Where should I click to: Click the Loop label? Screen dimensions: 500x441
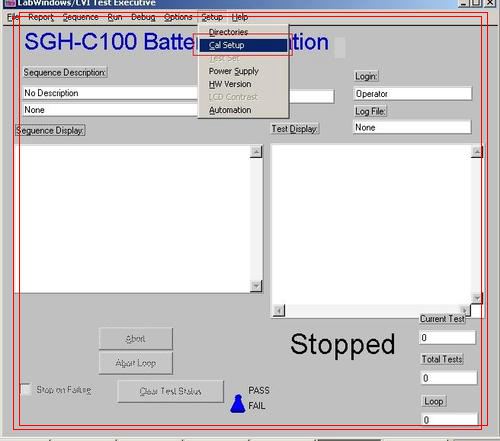pos(434,401)
